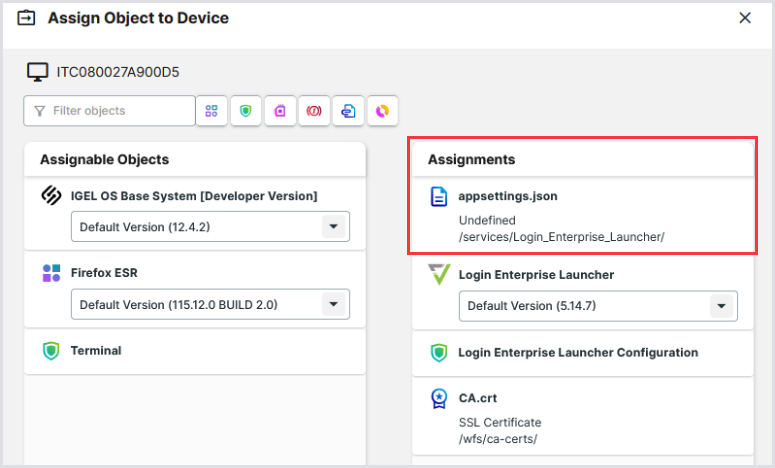Click the Login Enterprise Launcher logo icon
The width and height of the screenshot is (775, 468).
pos(439,274)
